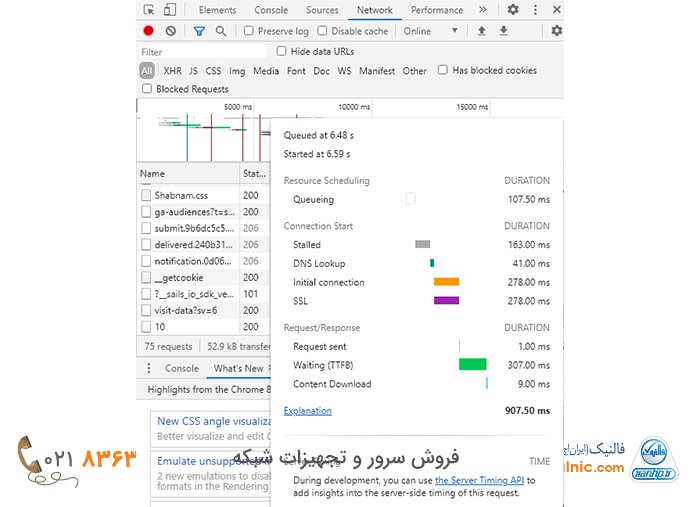Screen dimensions: 694x507
Task: Click the Explanation link
Action: [x=307, y=411]
